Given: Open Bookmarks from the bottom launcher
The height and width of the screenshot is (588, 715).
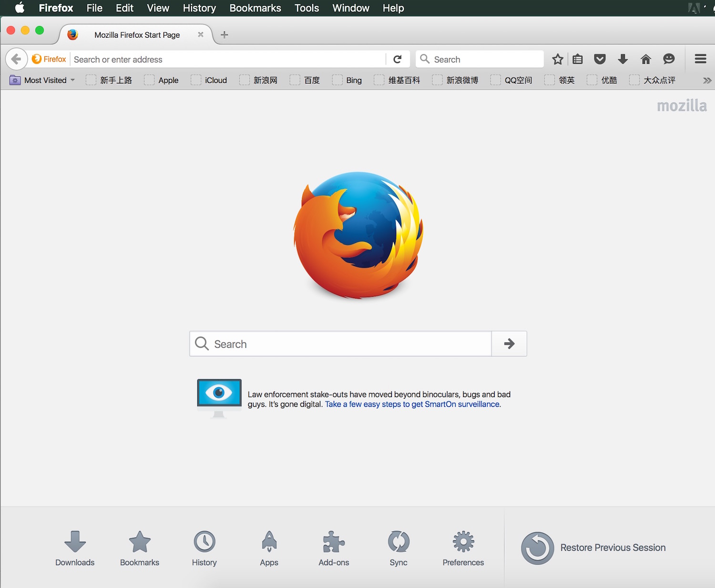Looking at the screenshot, I should [x=140, y=548].
